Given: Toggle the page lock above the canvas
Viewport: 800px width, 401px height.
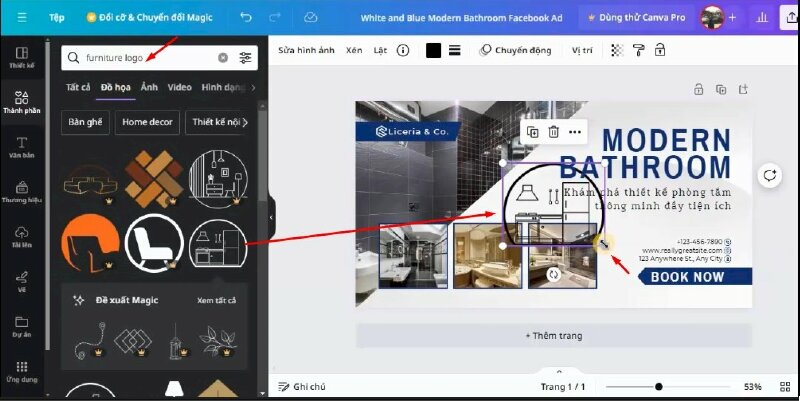Looking at the screenshot, I should coord(698,90).
